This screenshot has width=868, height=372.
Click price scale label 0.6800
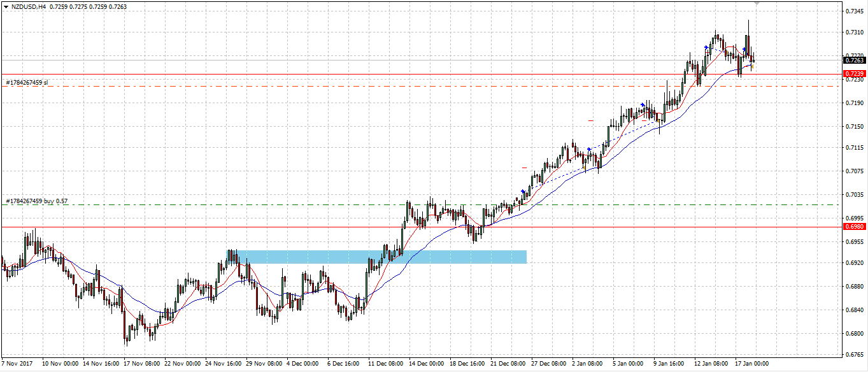click(x=855, y=334)
